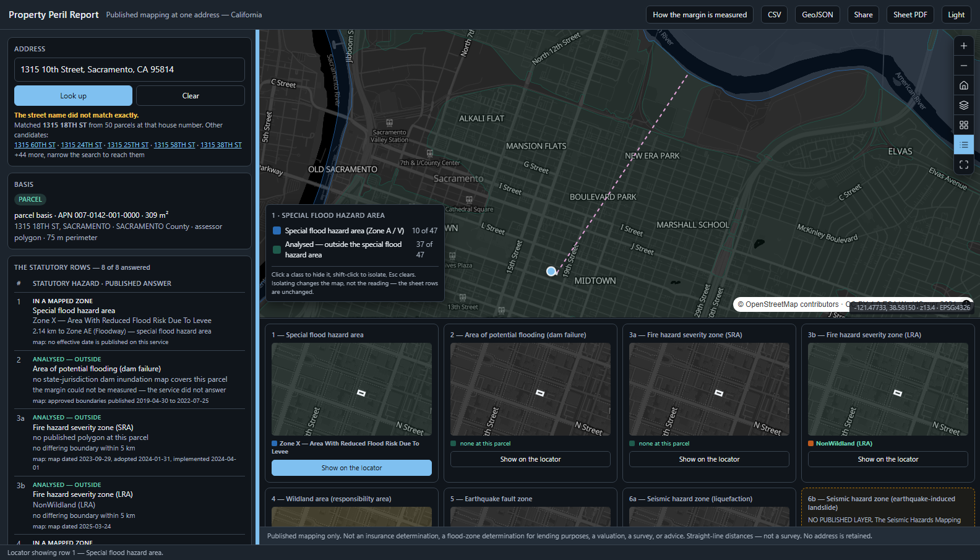Select statutory row 3a Fire hazard SRA
Viewport: 980px width, 560px height.
(x=129, y=443)
